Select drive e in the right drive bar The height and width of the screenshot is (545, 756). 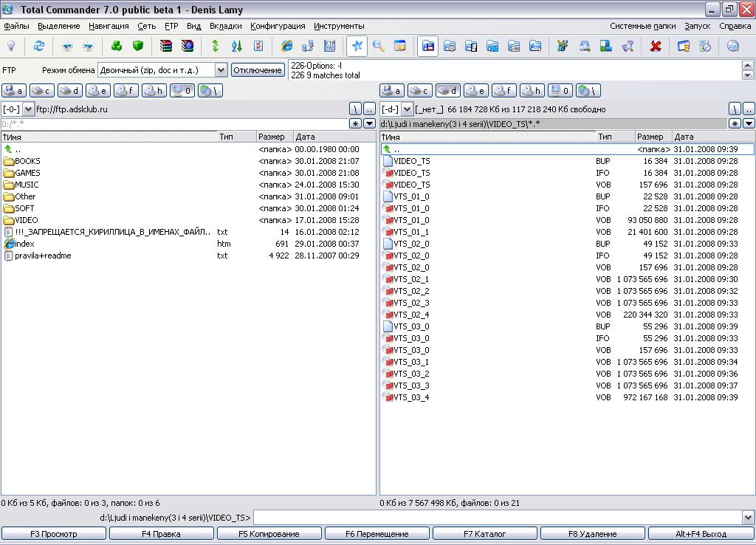(476, 91)
